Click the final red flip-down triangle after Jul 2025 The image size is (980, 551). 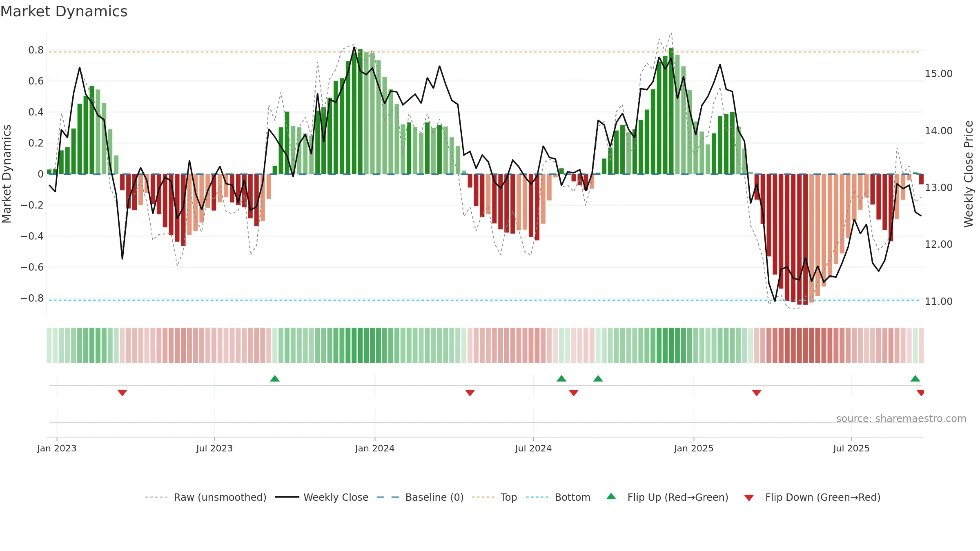(x=920, y=393)
